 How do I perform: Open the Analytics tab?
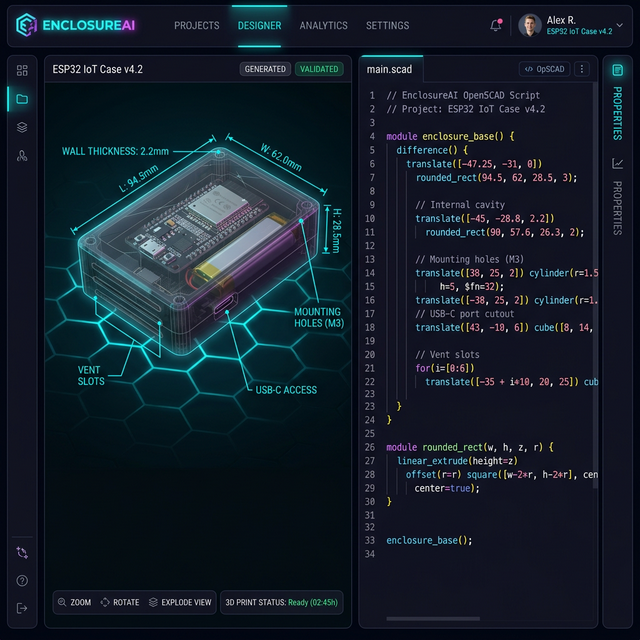323,26
